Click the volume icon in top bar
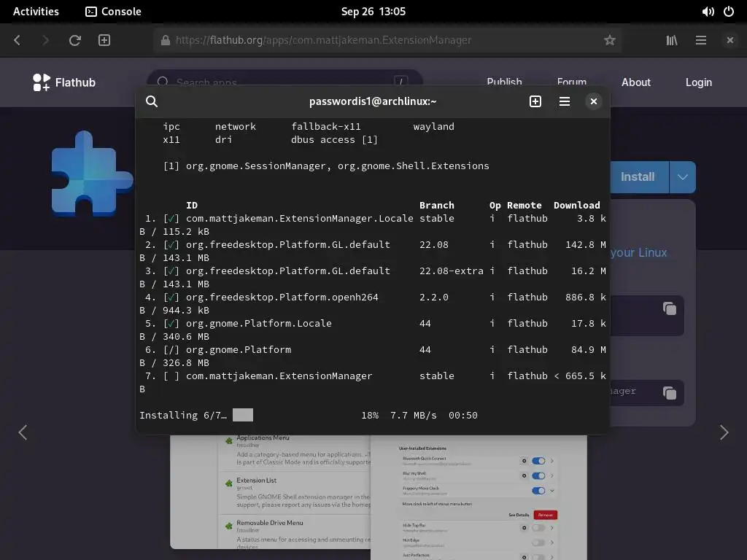747x560 pixels. tap(708, 12)
